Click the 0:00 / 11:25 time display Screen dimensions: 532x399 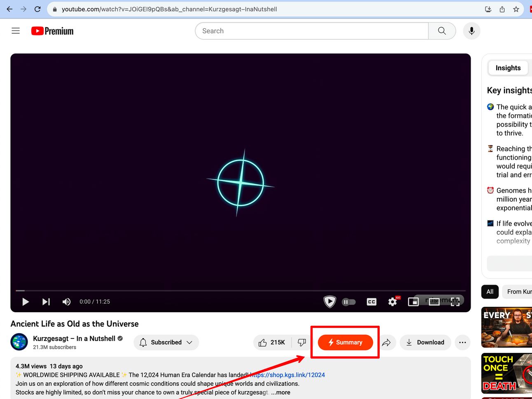(x=95, y=302)
